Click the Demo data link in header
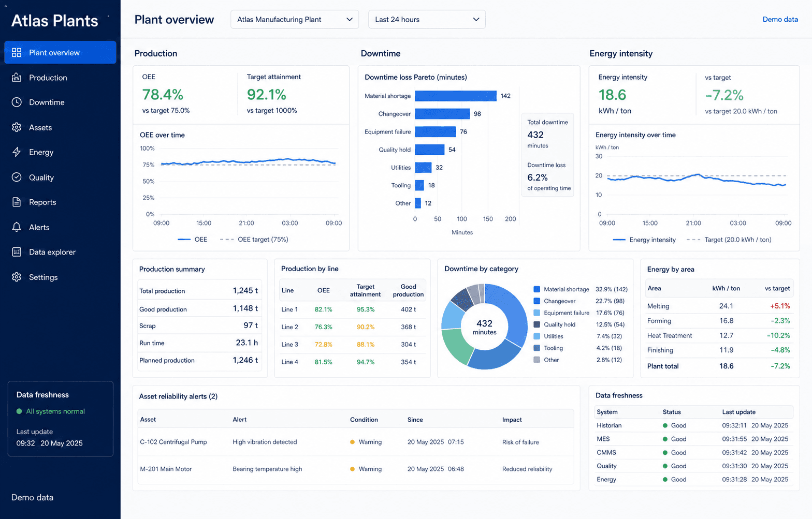This screenshot has width=812, height=519. [780, 19]
